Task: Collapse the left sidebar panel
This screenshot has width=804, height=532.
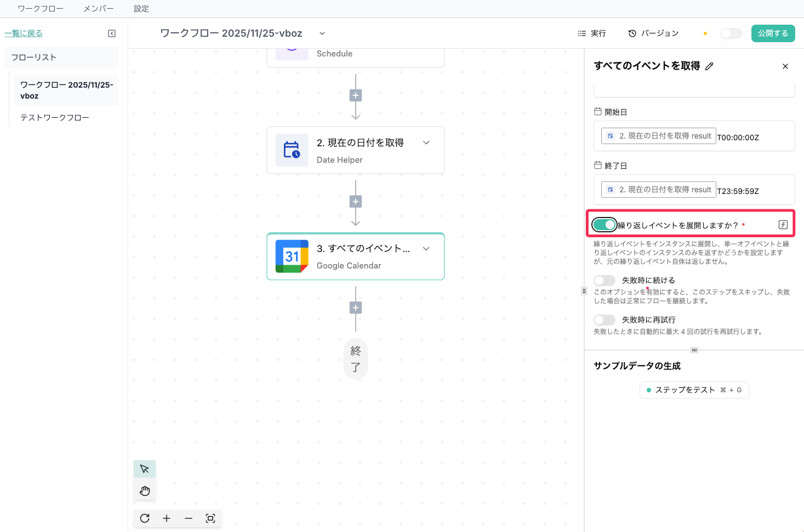Action: click(x=112, y=33)
